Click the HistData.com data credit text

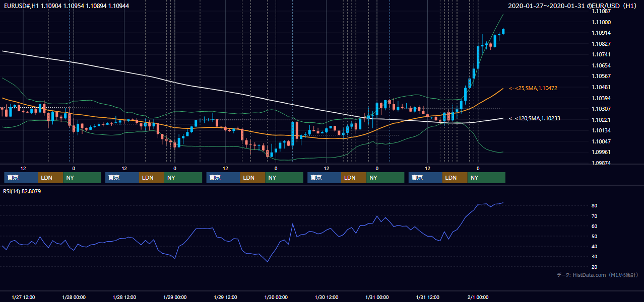click(x=597, y=275)
